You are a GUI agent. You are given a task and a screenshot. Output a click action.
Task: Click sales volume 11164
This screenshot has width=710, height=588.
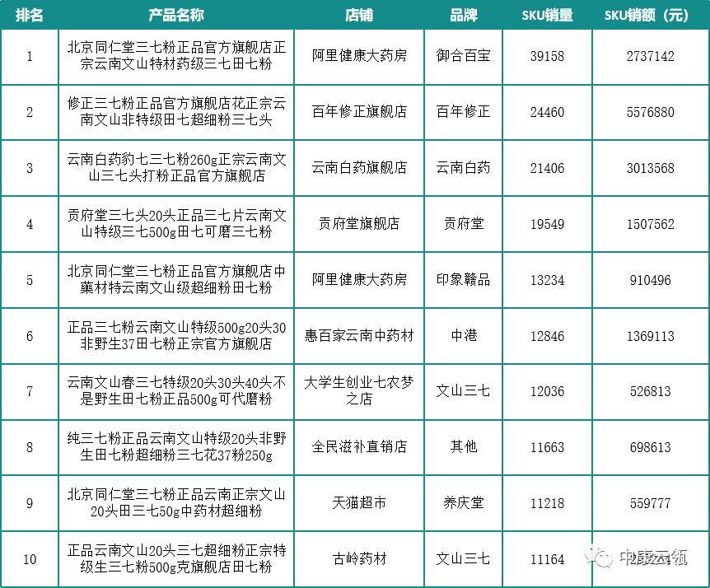(547, 559)
